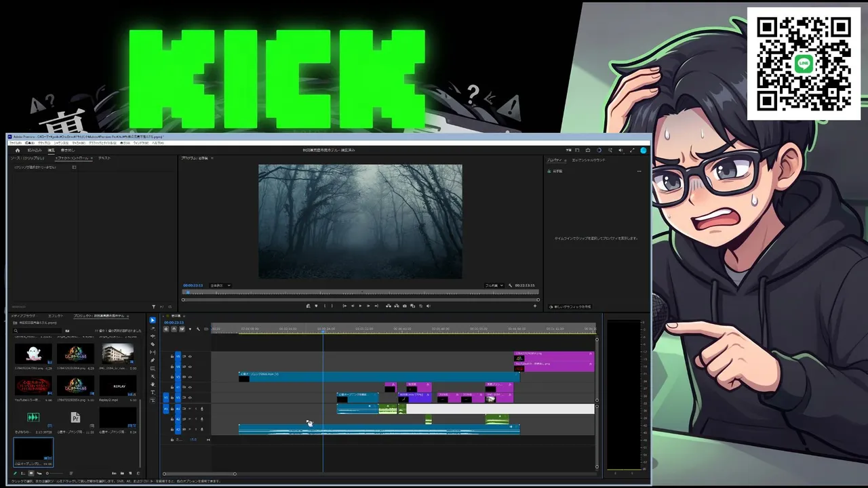Switch to the 読み込み workspace tab
Viewport: 868px width, 488px height.
pyautogui.click(x=34, y=150)
